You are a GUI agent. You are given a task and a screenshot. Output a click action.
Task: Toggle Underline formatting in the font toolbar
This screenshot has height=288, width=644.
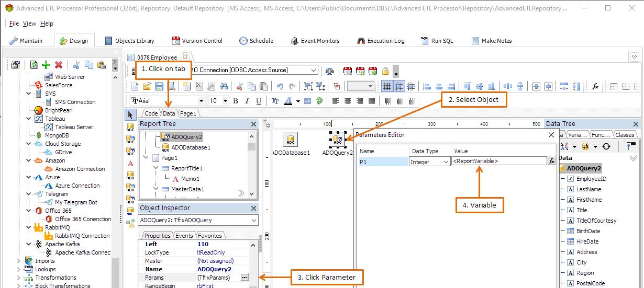260,101
